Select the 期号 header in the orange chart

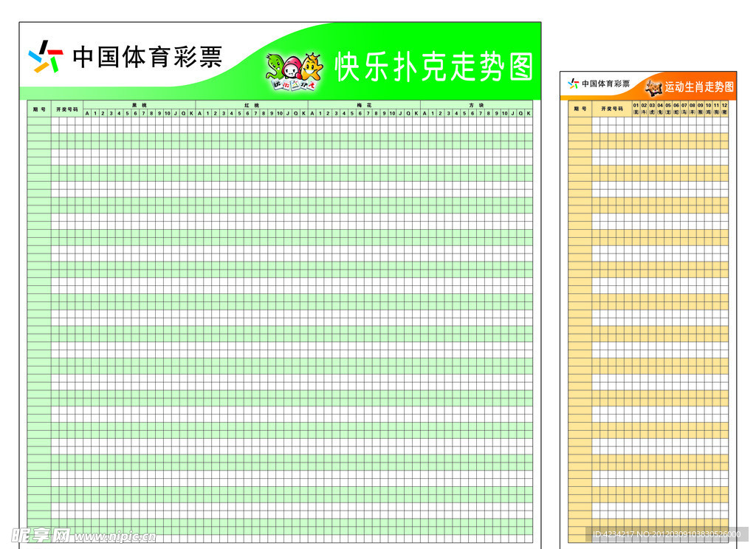click(580, 109)
